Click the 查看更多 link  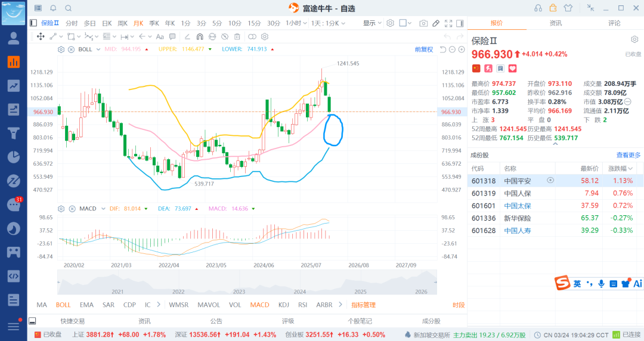point(628,155)
